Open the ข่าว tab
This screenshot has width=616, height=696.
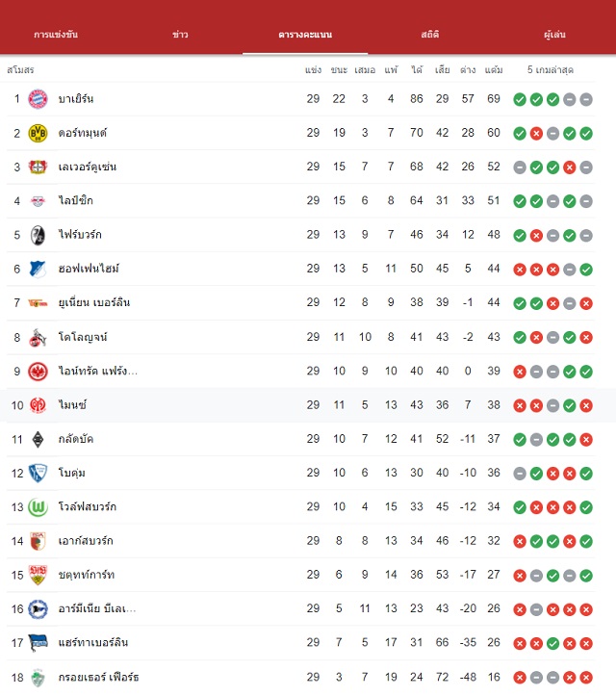[x=180, y=35]
